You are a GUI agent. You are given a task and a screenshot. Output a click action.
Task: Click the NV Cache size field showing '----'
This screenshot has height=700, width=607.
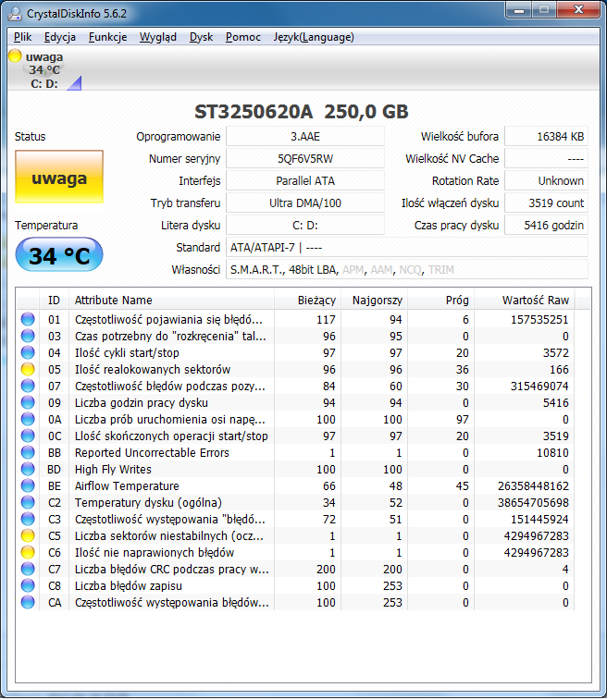point(546,158)
